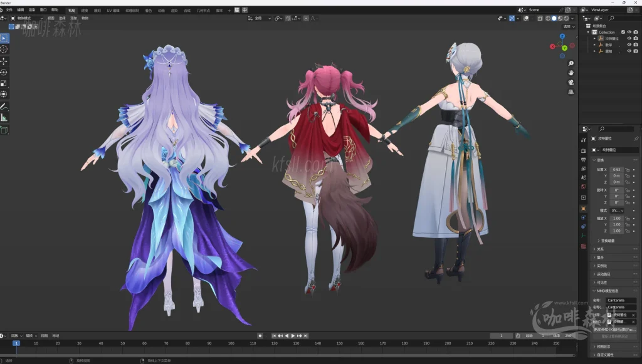Open the Render properties tab icon
Viewport: 642px width, 364px height.
(584, 151)
